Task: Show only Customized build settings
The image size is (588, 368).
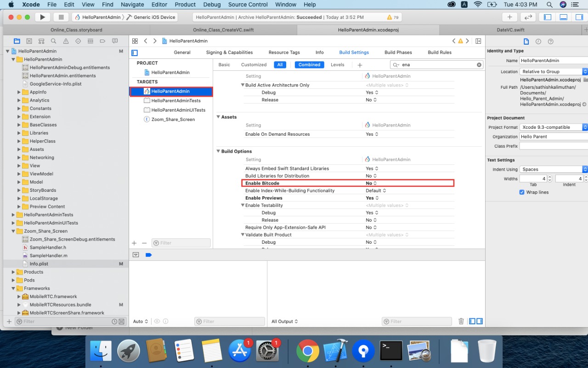Action: pos(254,65)
